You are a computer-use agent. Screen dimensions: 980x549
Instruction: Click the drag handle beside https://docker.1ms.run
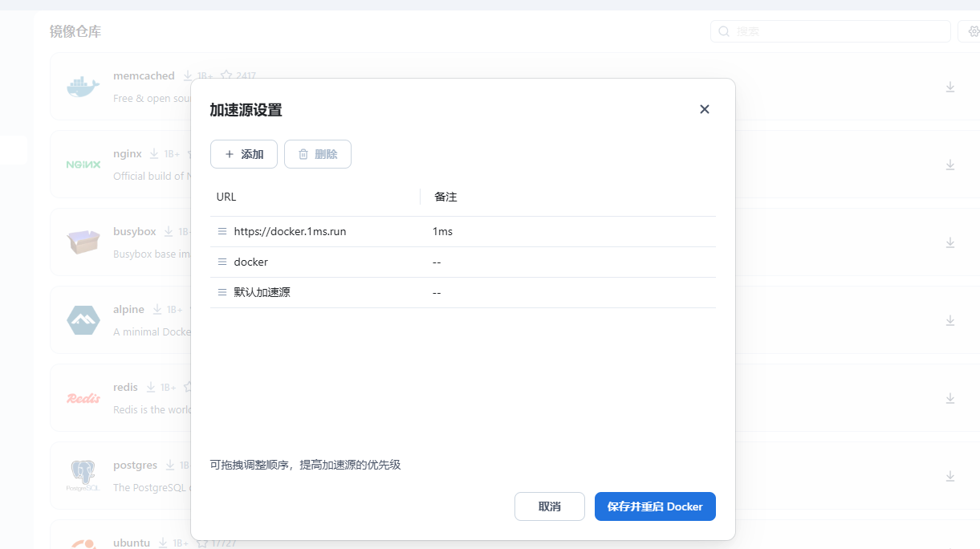coord(222,231)
